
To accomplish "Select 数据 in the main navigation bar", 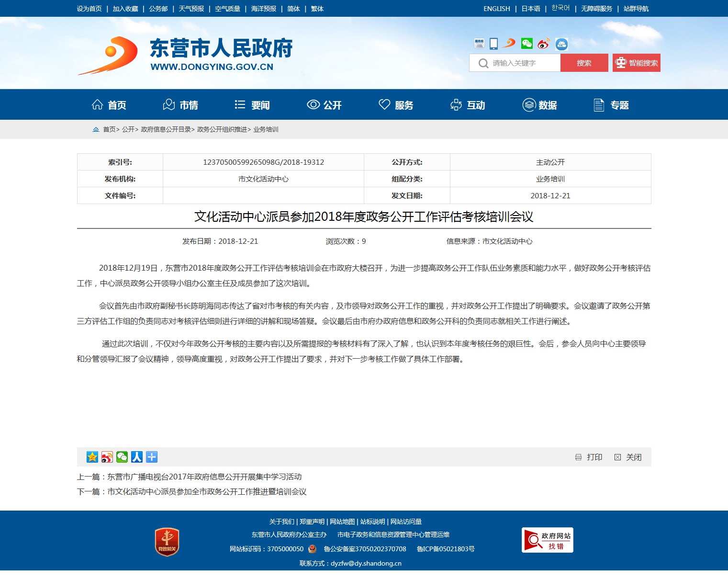I will [x=539, y=105].
